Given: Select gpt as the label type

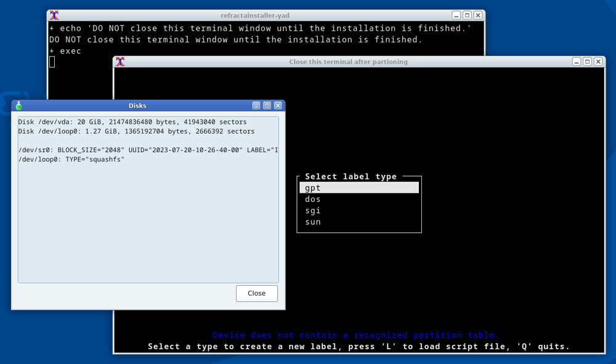Looking at the screenshot, I should pos(312,187).
